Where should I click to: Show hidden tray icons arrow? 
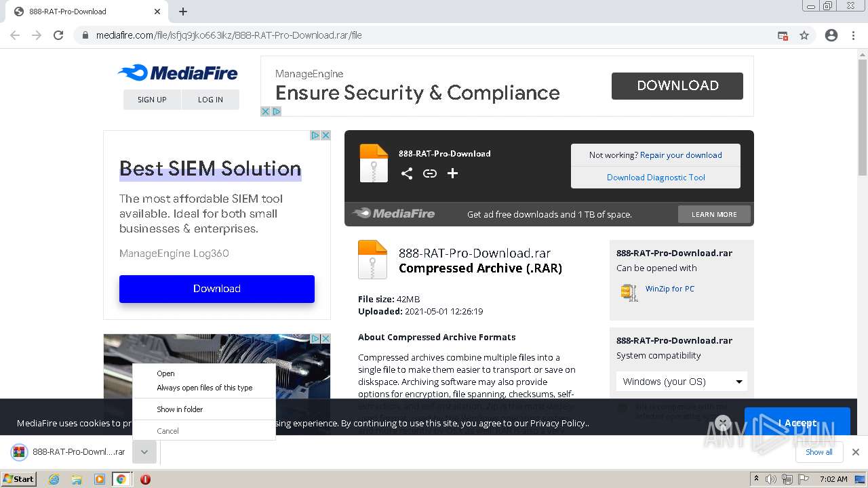(x=756, y=479)
